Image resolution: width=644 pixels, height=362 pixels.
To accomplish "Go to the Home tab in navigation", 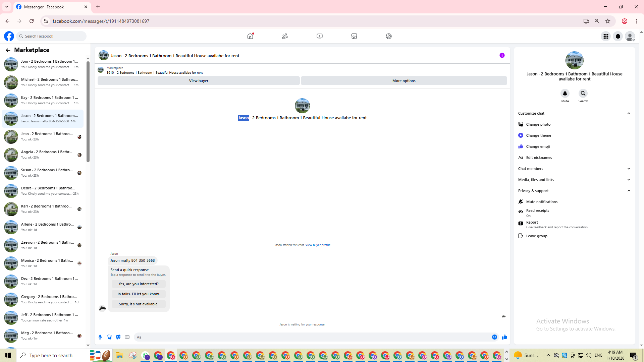I will click(250, 36).
